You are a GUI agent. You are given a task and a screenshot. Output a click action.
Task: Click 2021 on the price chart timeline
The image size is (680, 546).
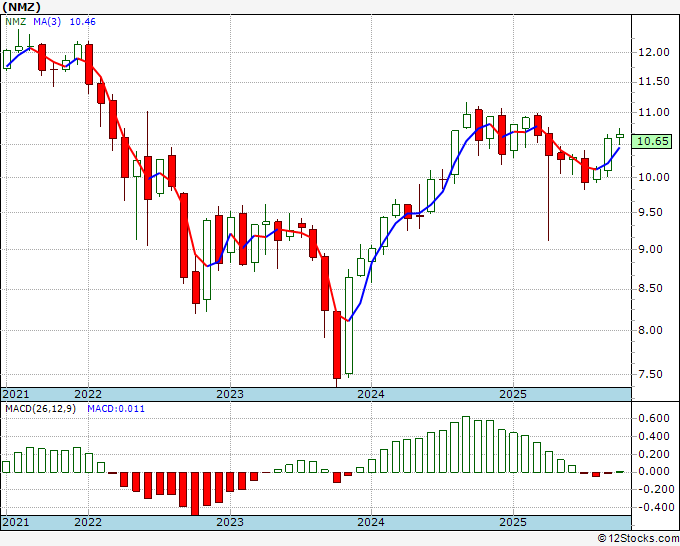point(16,394)
